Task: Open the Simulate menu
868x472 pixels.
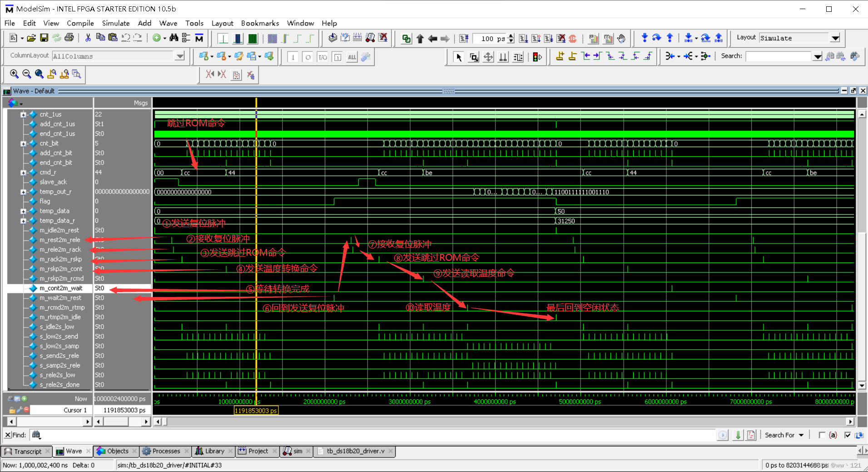Action: pyautogui.click(x=116, y=23)
